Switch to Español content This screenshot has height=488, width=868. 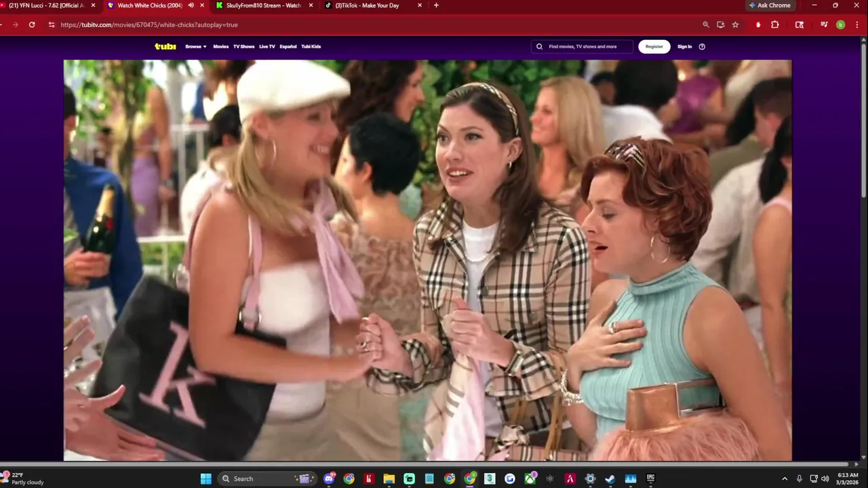pyautogui.click(x=288, y=47)
